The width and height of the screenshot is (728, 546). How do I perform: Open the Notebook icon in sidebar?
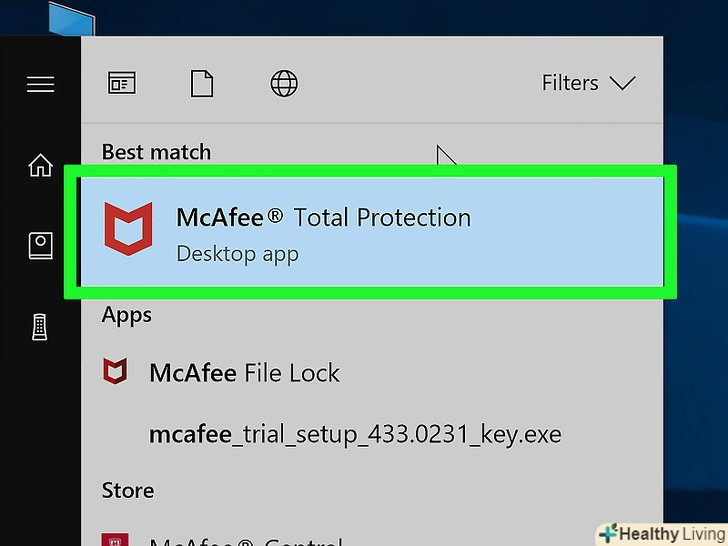[x=40, y=245]
